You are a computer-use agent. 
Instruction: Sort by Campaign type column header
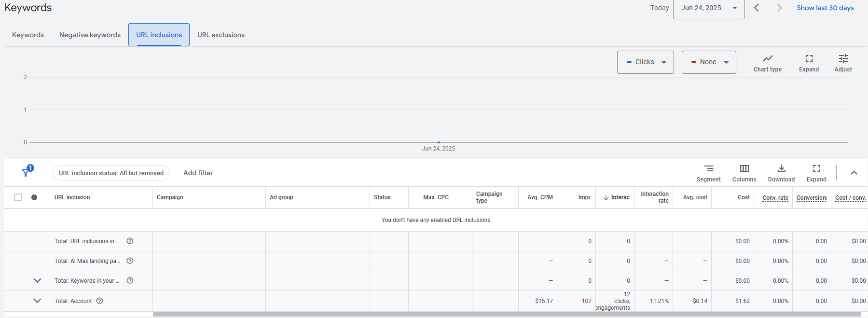tap(489, 197)
